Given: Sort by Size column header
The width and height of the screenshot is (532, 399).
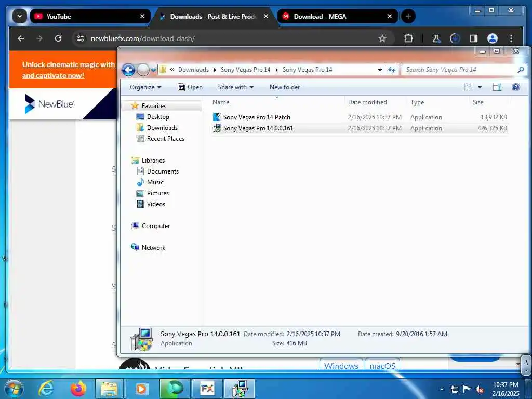Looking at the screenshot, I should coord(489,102).
